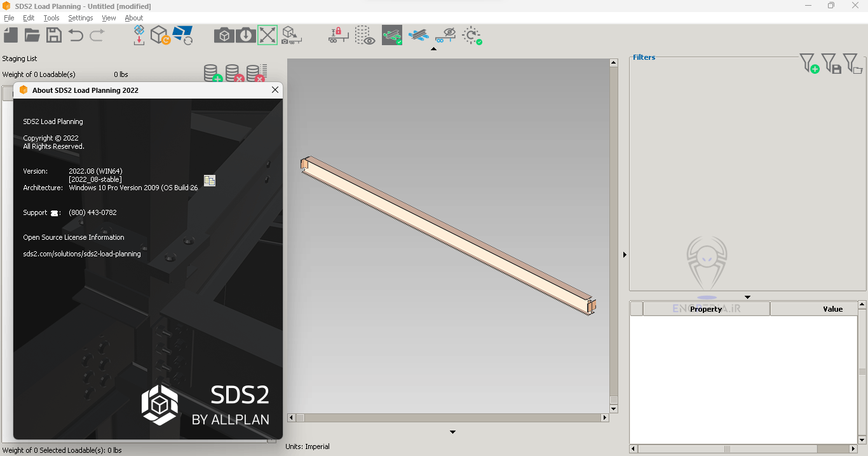
Task: Click the sds2.com/solutions/sds2-load-planning link
Action: coord(82,254)
